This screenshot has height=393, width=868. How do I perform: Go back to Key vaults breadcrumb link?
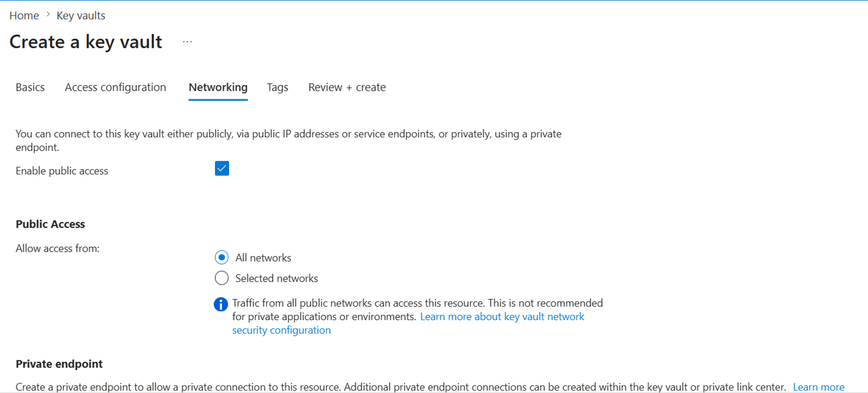[x=81, y=15]
